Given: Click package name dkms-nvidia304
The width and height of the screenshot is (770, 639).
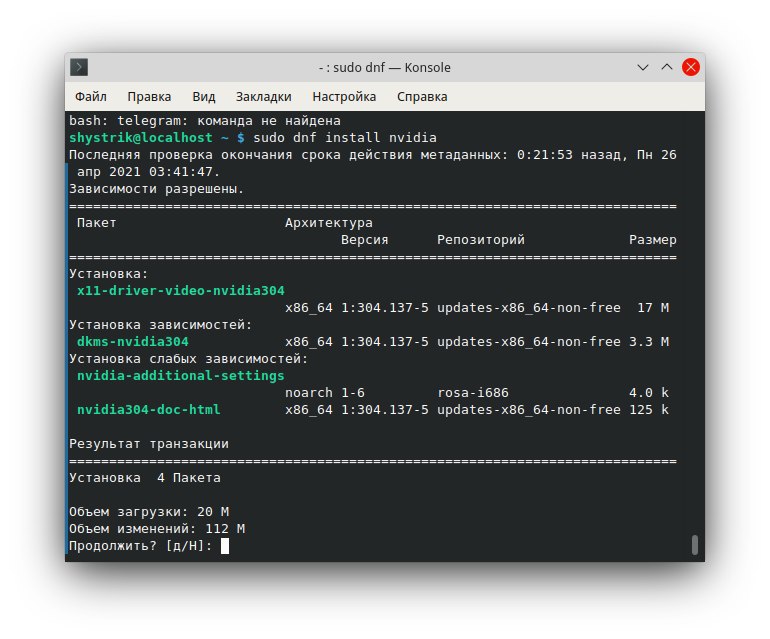Looking at the screenshot, I should [x=133, y=342].
